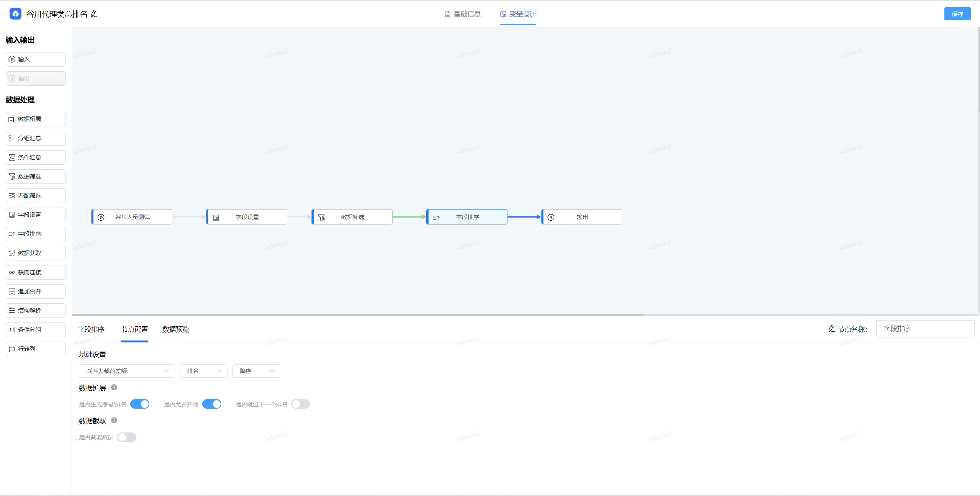Open the 数据预览 tab
The width and height of the screenshot is (980, 496).
(175, 329)
